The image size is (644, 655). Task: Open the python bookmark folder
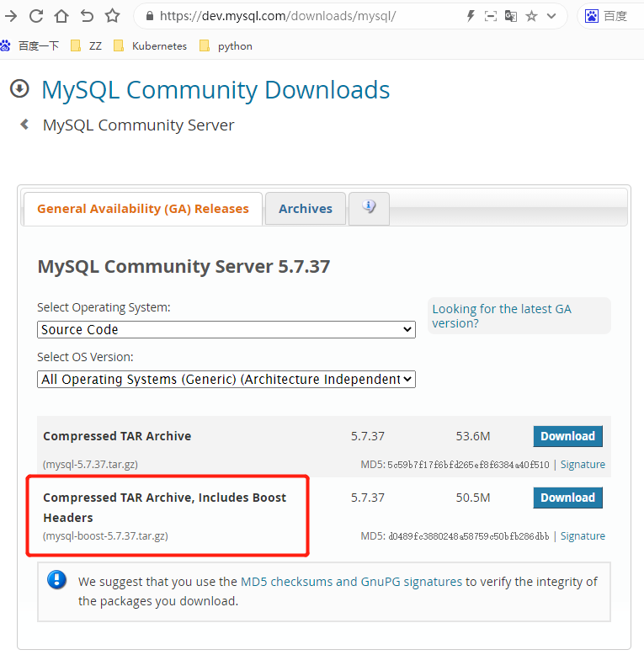[x=226, y=46]
